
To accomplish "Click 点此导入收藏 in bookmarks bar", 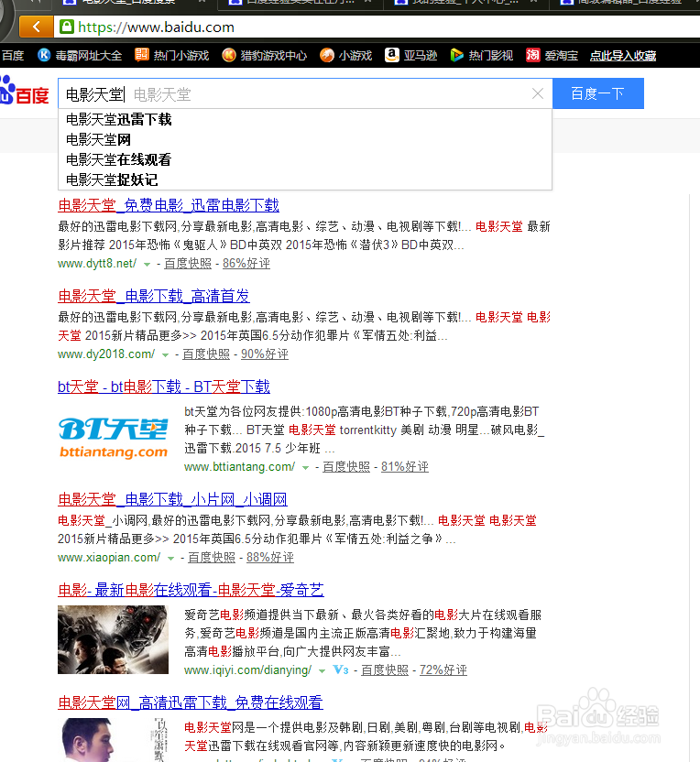I will click(623, 55).
